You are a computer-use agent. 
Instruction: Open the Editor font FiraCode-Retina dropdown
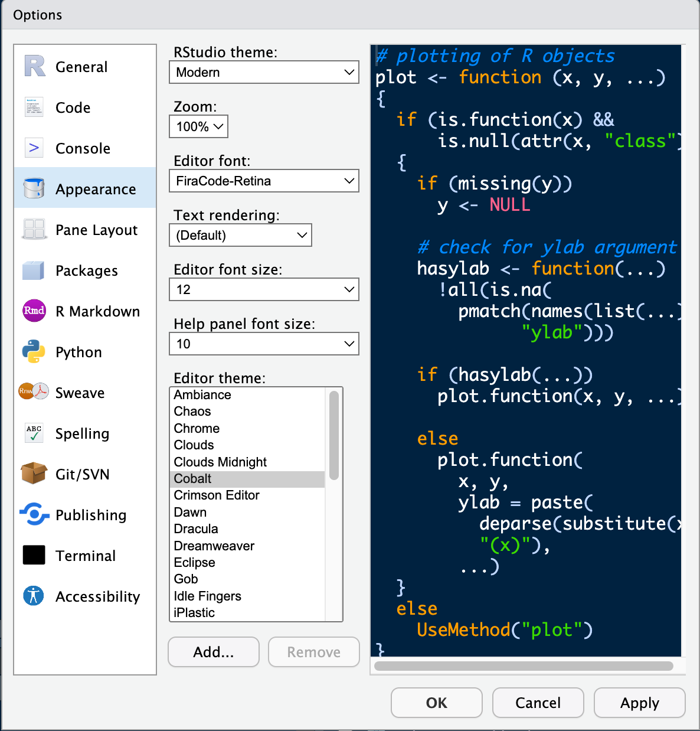tap(264, 181)
